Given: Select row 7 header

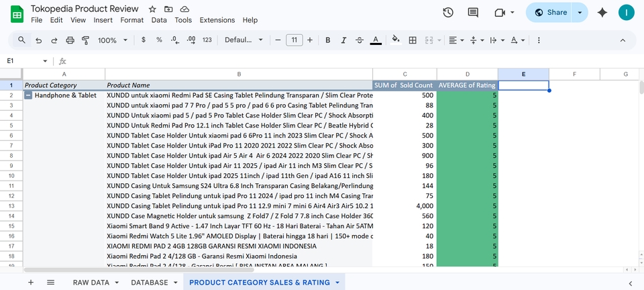Looking at the screenshot, I should point(11,146).
